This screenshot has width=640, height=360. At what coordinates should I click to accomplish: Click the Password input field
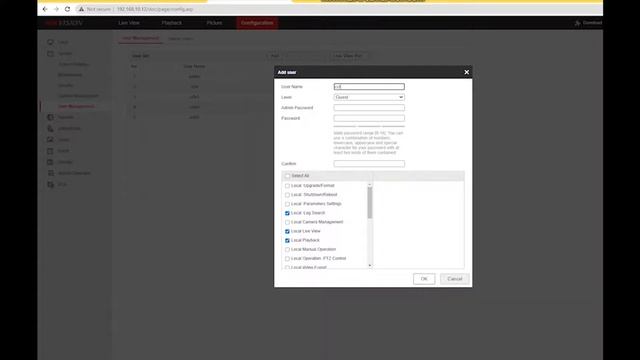coord(369,118)
